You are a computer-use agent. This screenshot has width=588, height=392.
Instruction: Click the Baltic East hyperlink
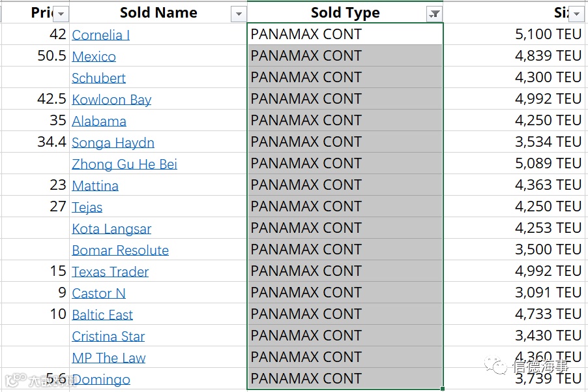coord(102,315)
